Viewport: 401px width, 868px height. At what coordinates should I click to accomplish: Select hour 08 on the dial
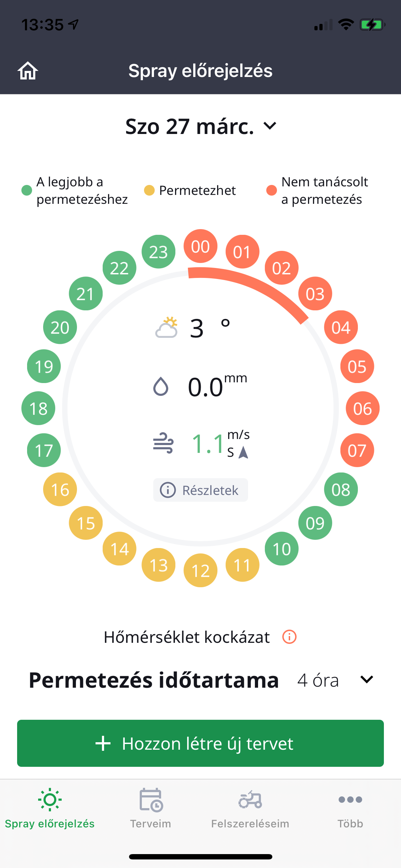point(341,489)
